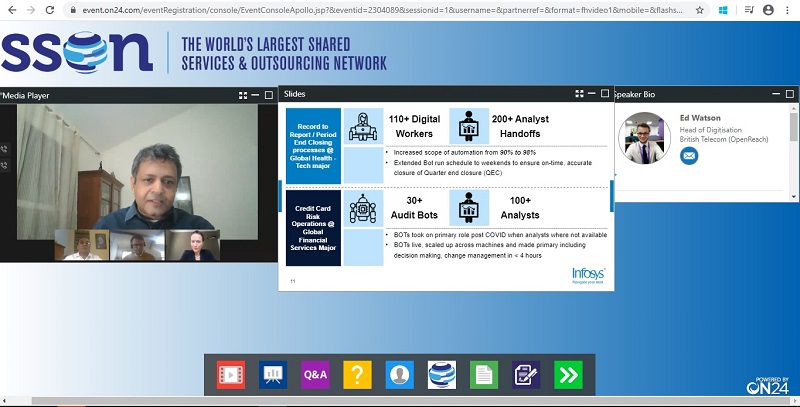Open the Media Player dock icon
Viewport: 800px width, 407px height.
[231, 375]
